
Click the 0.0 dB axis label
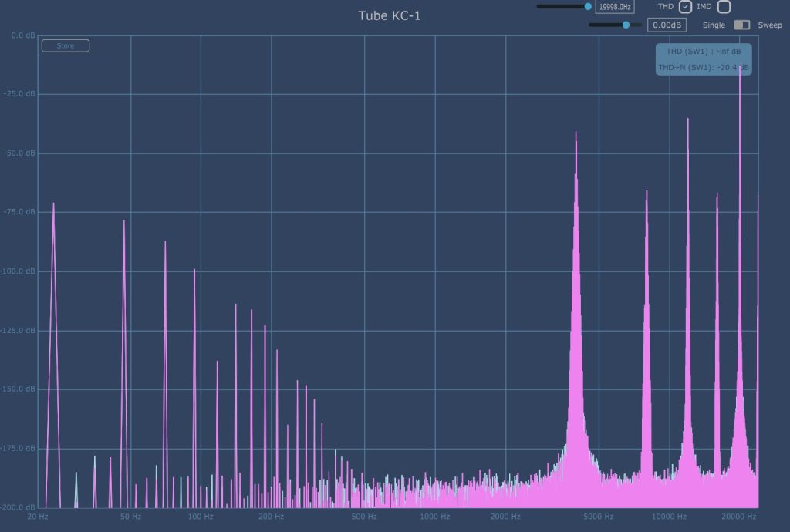tap(21, 35)
